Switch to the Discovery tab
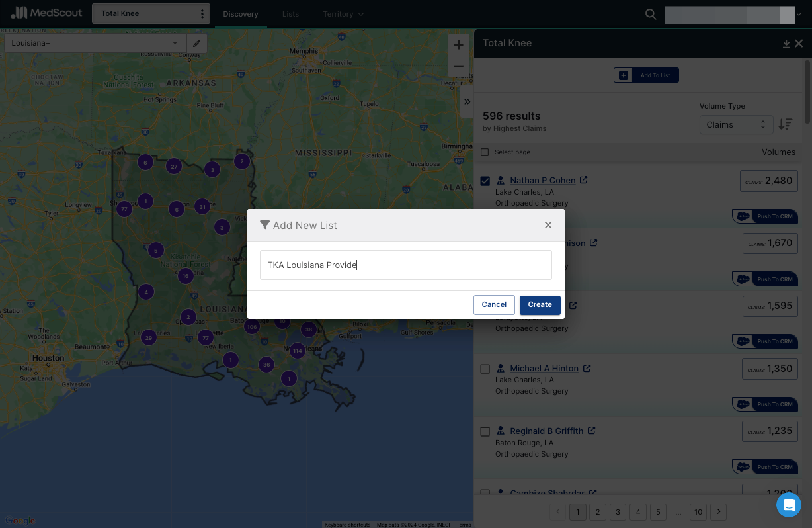 pyautogui.click(x=241, y=14)
